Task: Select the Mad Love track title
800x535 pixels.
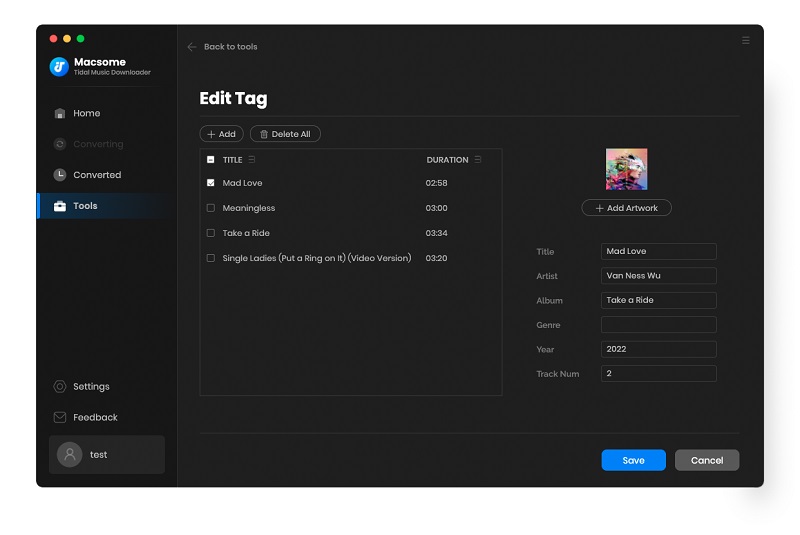Action: [x=242, y=183]
